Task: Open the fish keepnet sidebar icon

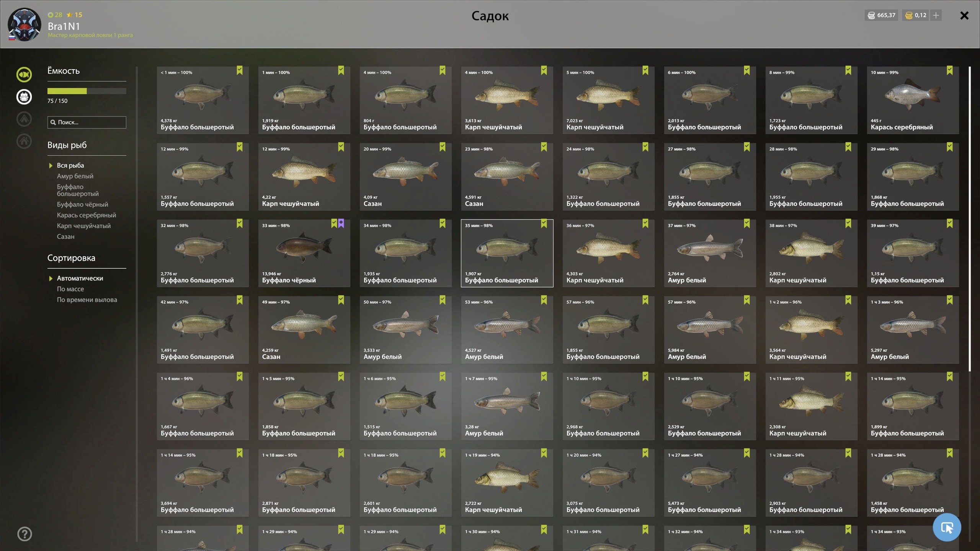Action: point(24,74)
